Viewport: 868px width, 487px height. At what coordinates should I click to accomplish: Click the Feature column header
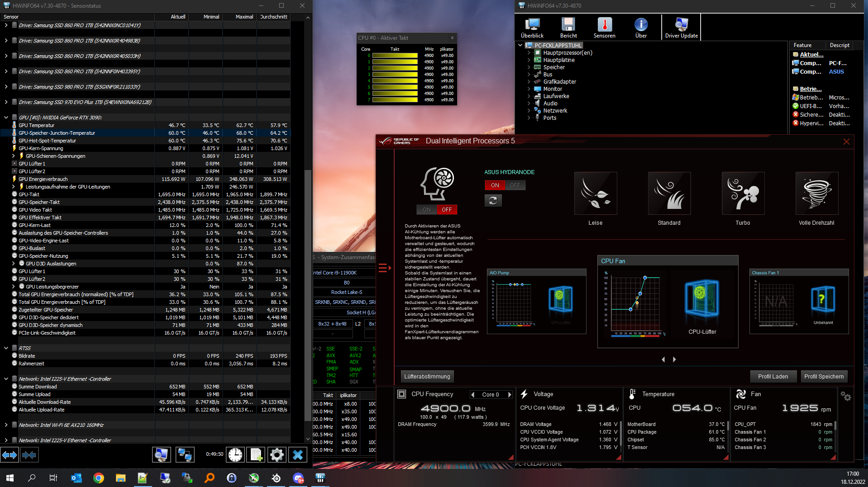point(808,45)
